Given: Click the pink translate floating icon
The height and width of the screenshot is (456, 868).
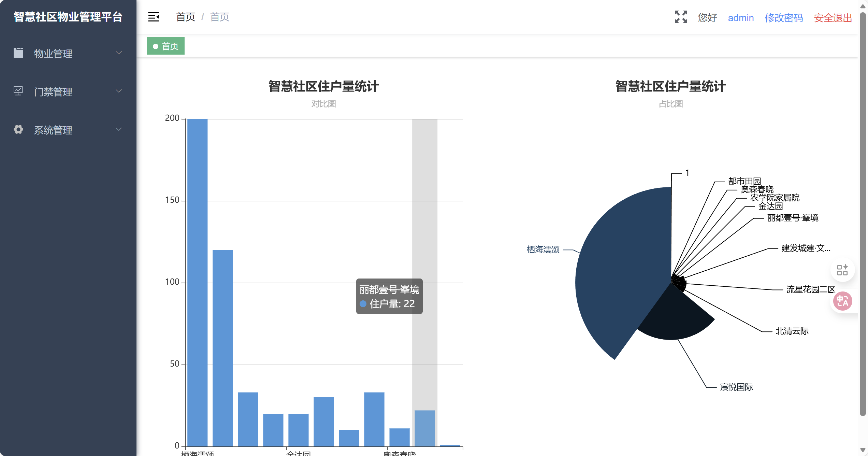Looking at the screenshot, I should [842, 301].
